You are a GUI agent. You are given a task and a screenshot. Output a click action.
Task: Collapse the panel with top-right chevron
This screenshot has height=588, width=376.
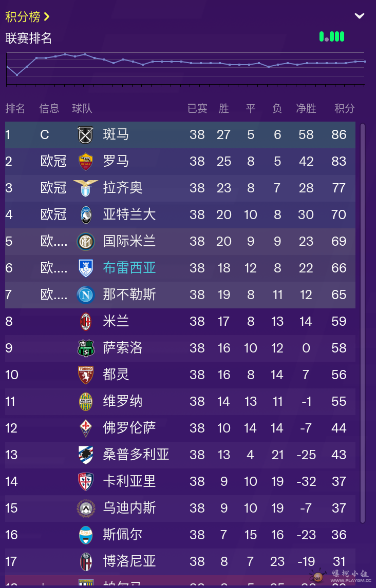tap(360, 16)
